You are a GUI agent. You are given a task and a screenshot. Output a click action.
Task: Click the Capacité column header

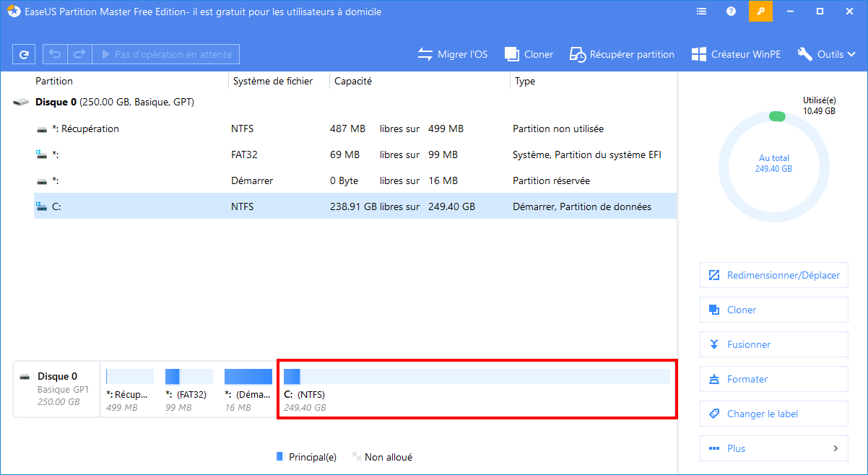tap(353, 82)
